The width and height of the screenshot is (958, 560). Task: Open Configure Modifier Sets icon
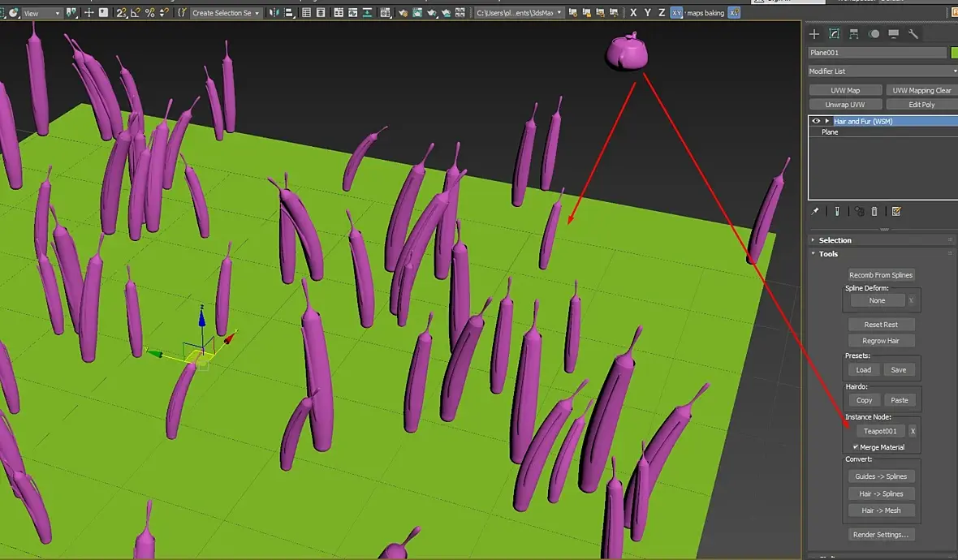click(x=896, y=211)
